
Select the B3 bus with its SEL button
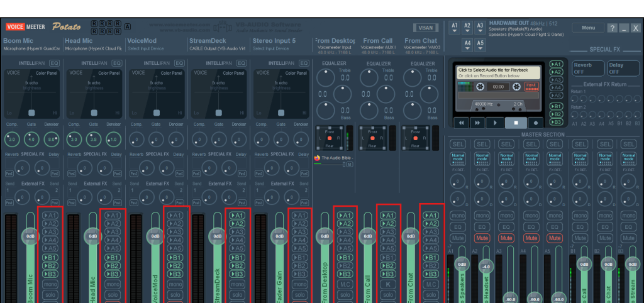tap(628, 144)
